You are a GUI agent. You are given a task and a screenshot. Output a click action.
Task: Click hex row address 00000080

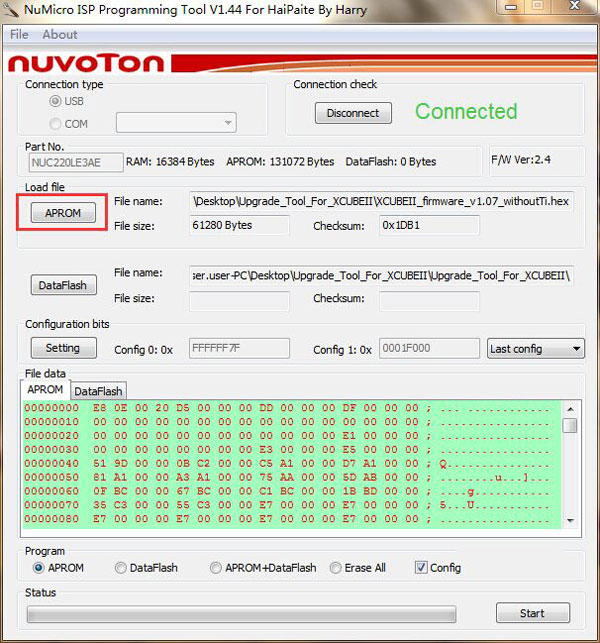(x=51, y=519)
